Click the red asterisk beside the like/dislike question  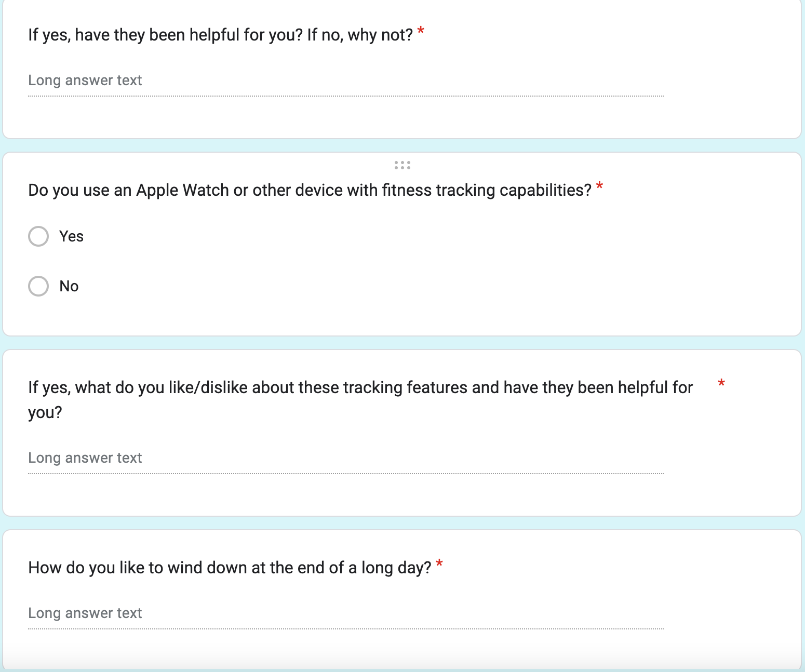click(x=721, y=384)
